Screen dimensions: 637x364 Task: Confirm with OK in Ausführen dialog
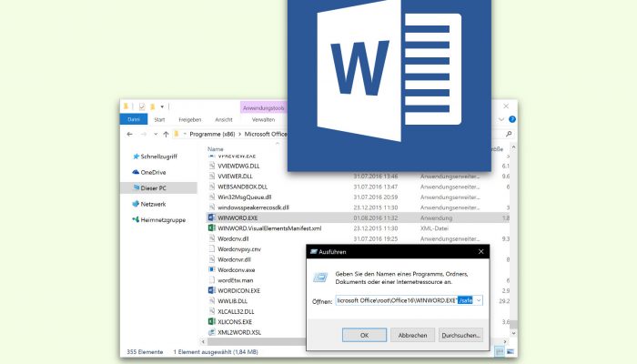coord(364,335)
